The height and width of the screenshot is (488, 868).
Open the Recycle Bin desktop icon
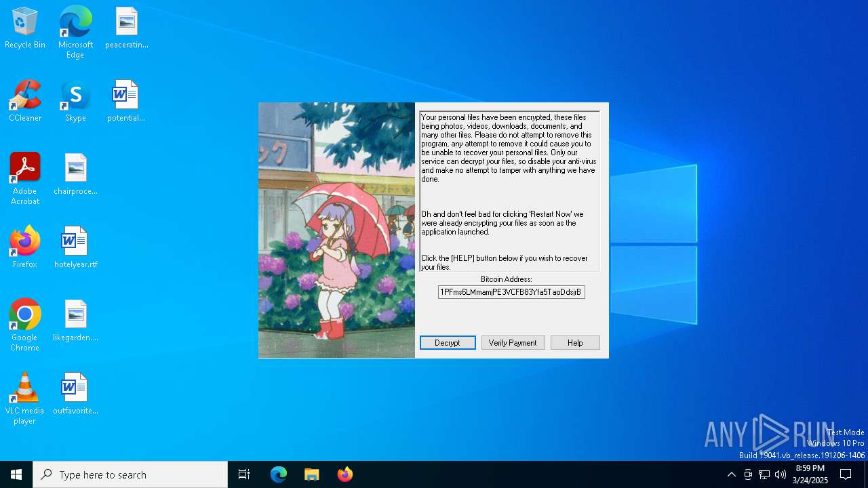pyautogui.click(x=25, y=28)
